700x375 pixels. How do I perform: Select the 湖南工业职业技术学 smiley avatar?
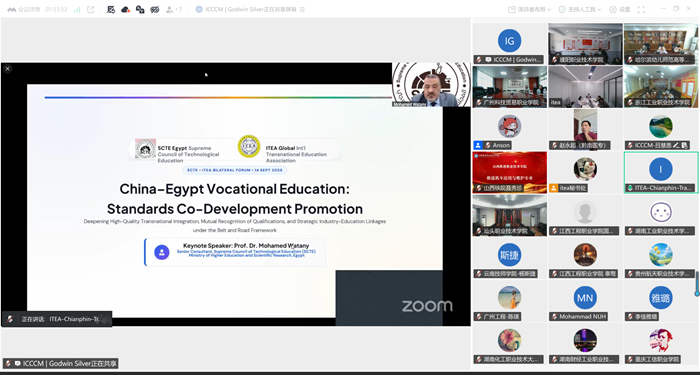pyautogui.click(x=661, y=212)
